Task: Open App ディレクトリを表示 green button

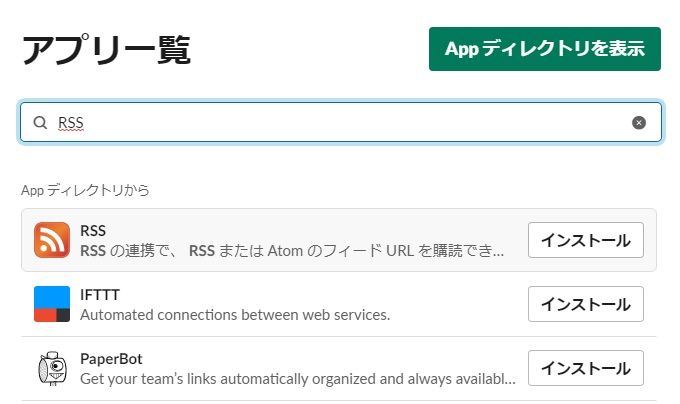Action: tap(545, 49)
